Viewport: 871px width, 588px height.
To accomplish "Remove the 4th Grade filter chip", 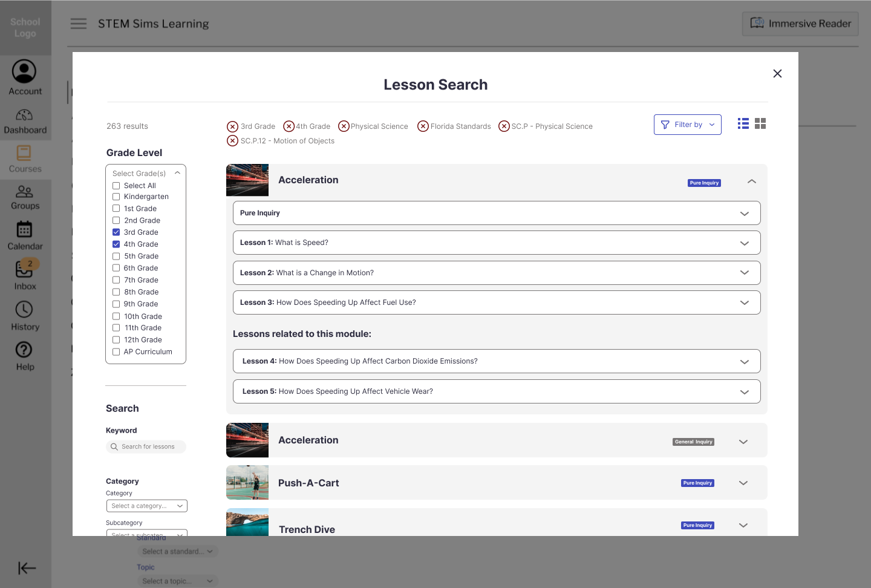I will (289, 126).
